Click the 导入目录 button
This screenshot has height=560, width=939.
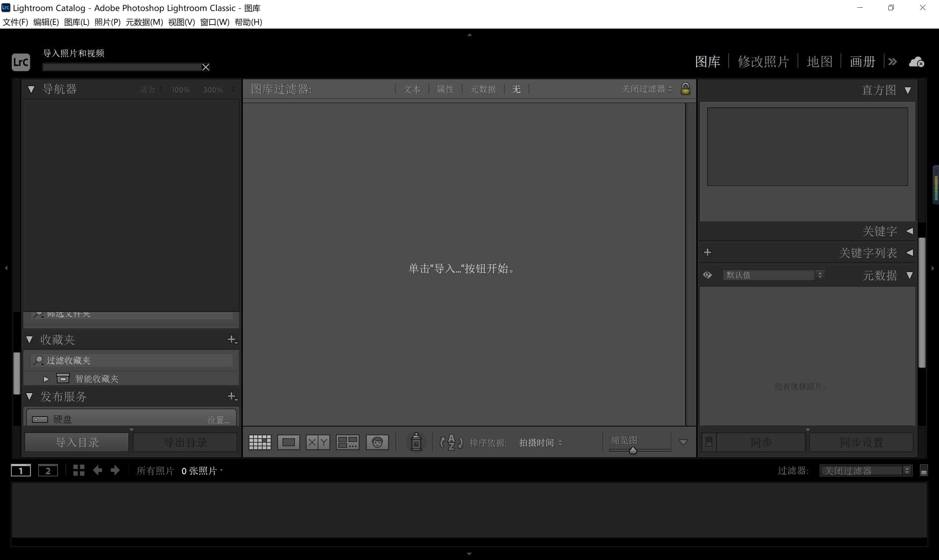point(76,442)
